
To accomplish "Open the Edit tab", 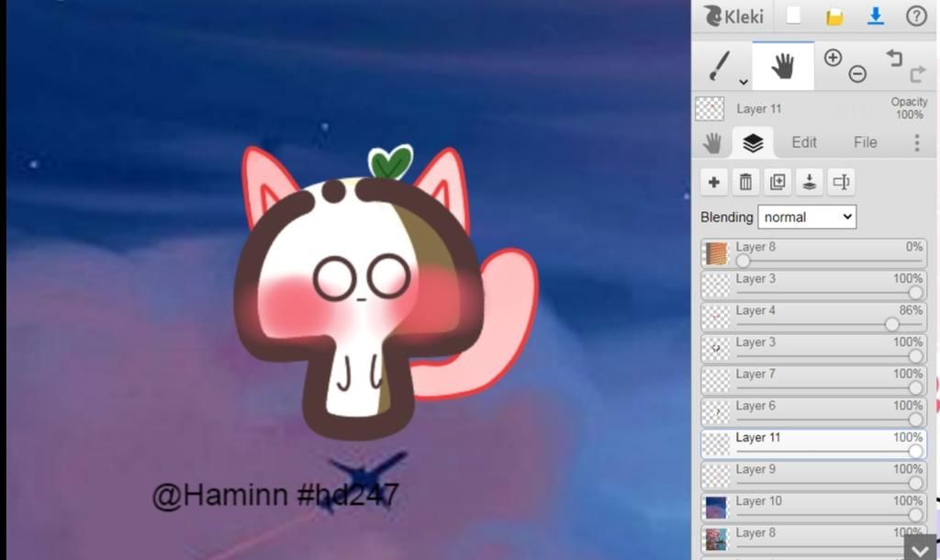I will (804, 142).
